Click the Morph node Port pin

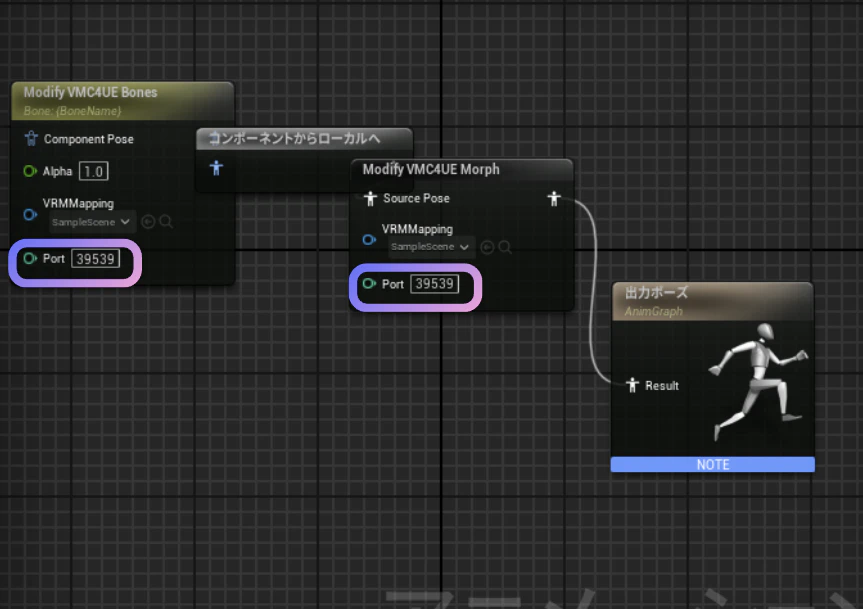tap(369, 283)
